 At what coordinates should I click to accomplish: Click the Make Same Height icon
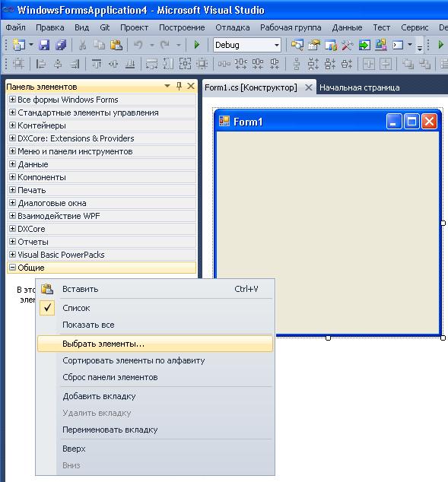[x=168, y=64]
